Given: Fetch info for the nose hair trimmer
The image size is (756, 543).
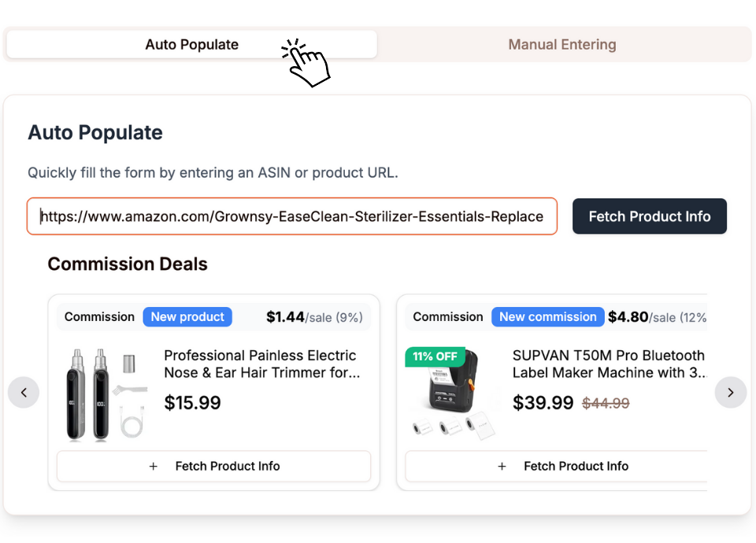Looking at the screenshot, I should coord(214,466).
